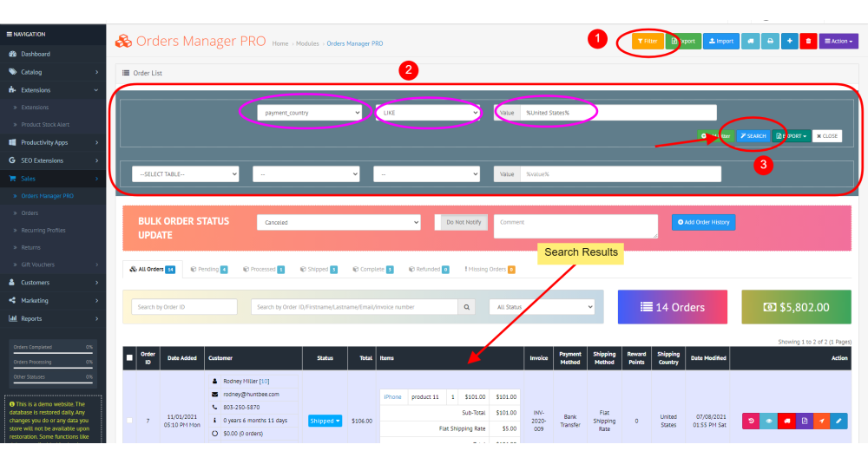Expand the Marketing menu in sidebar
868x464 pixels.
(x=53, y=300)
